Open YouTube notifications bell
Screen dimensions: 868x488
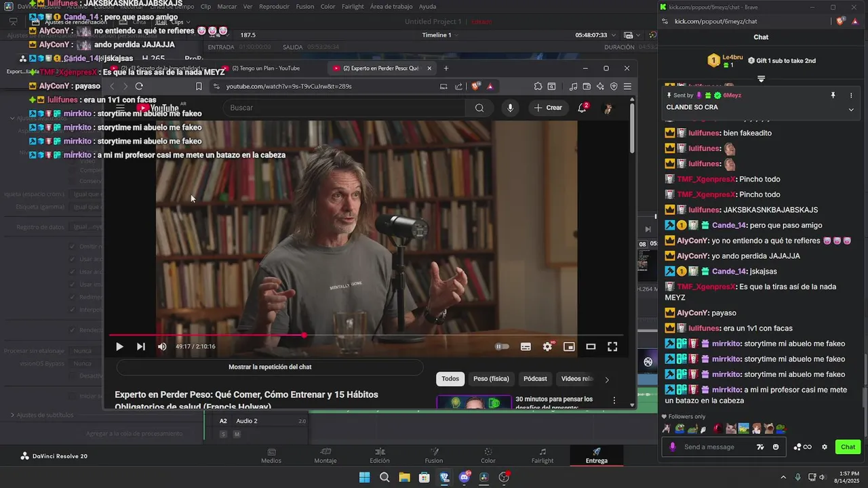click(582, 108)
